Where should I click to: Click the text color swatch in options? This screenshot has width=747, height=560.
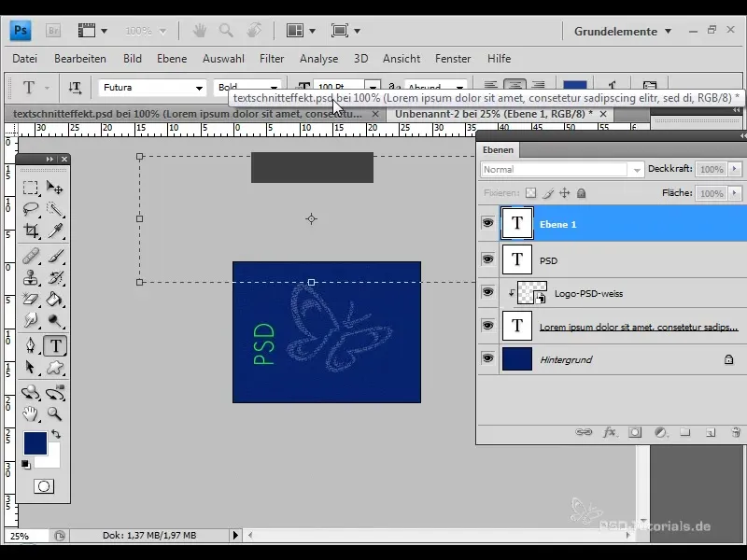(575, 86)
